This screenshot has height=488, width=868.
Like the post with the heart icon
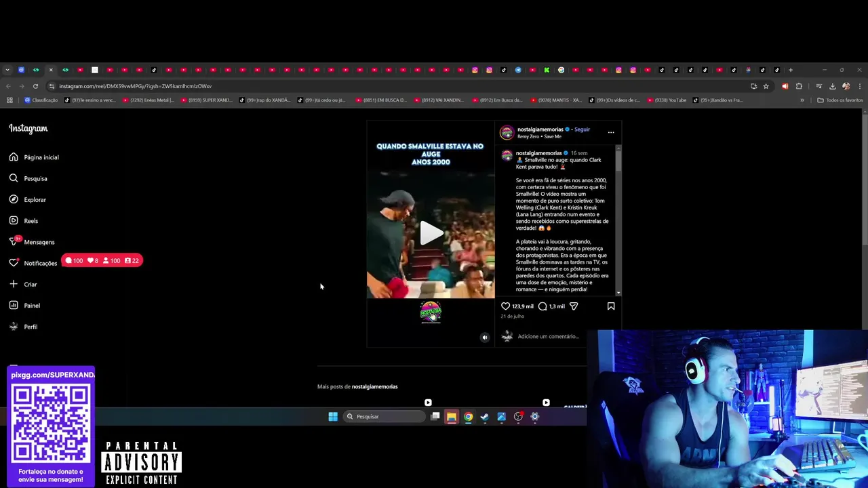point(505,306)
